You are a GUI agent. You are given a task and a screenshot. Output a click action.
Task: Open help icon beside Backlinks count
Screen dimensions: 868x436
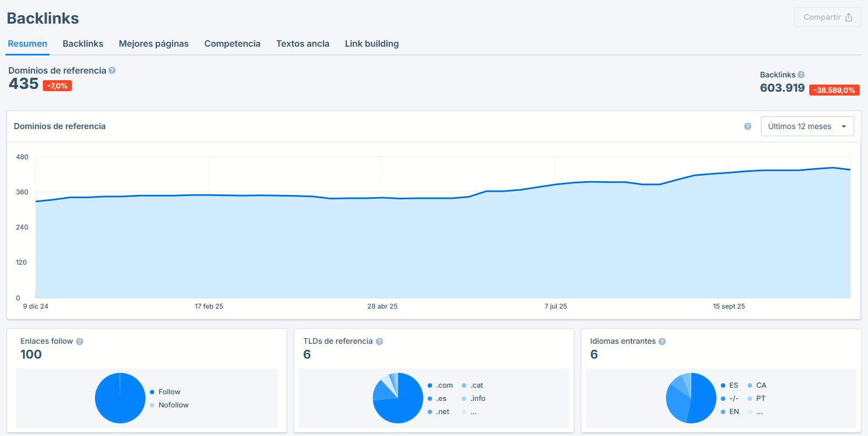pos(801,75)
